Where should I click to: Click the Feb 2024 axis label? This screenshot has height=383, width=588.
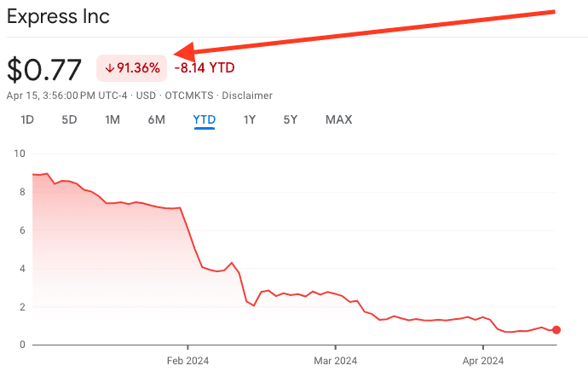coord(187,361)
